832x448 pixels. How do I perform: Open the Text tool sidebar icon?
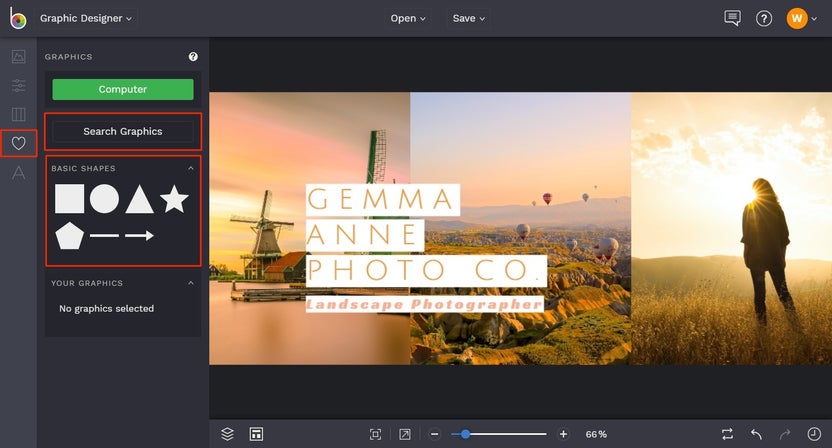(18, 173)
